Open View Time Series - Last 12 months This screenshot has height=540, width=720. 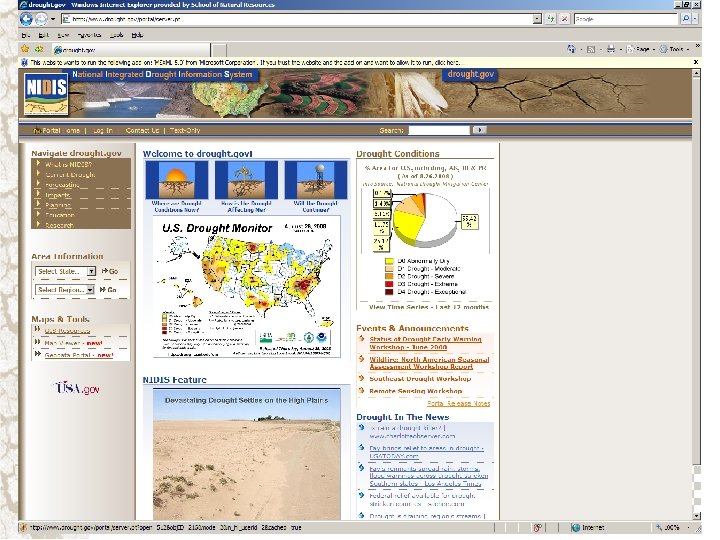428,307
